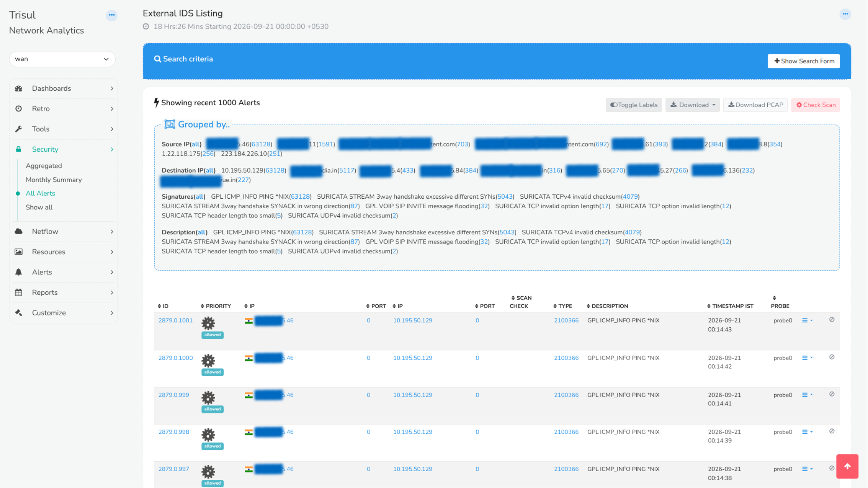Sort the table by TIMESTAMP IST column

pyautogui.click(x=730, y=306)
